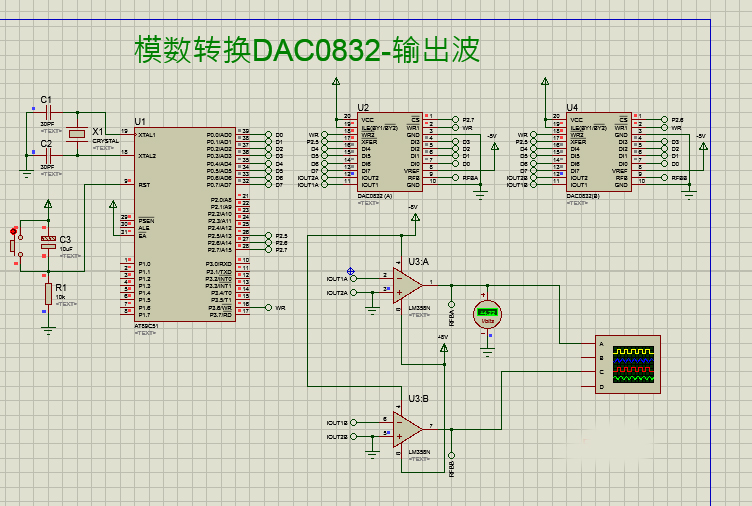
Task: Click the 10k value label of R1
Action: (60, 297)
